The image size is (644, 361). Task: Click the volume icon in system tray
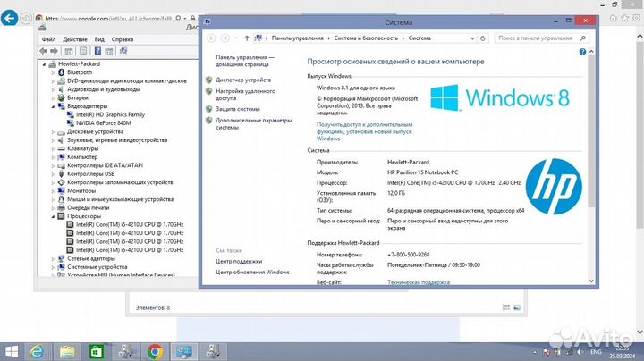coord(580,352)
